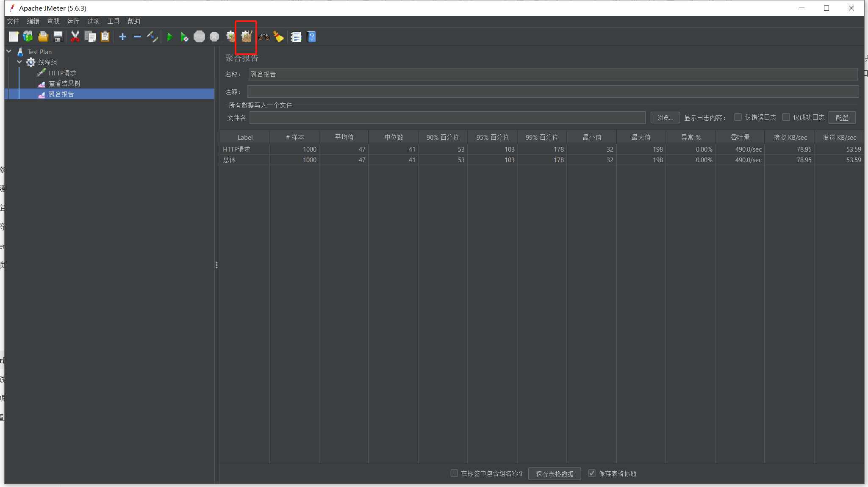This screenshot has height=487, width=868.
Task: Click the # 样本 column header
Action: 294,137
